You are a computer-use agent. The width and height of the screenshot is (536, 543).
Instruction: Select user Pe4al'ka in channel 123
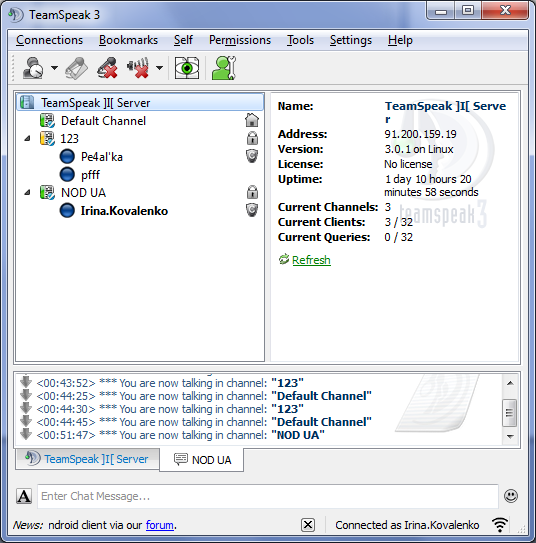click(x=140, y=157)
